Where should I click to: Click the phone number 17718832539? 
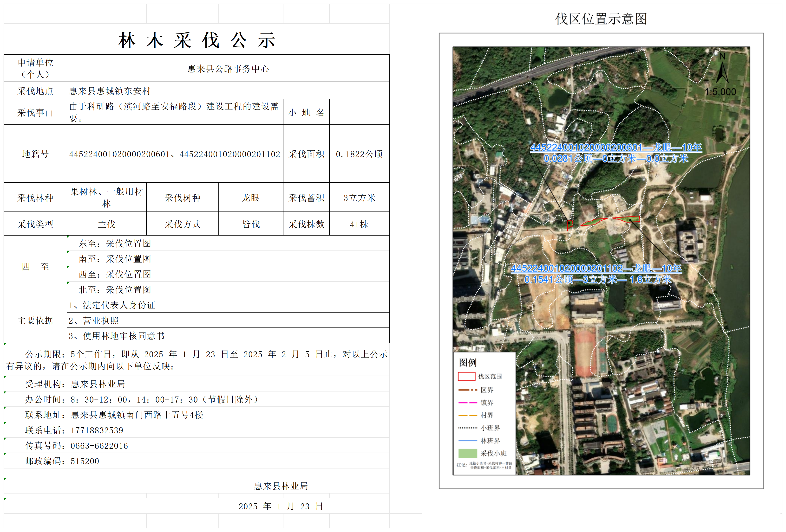97,430
